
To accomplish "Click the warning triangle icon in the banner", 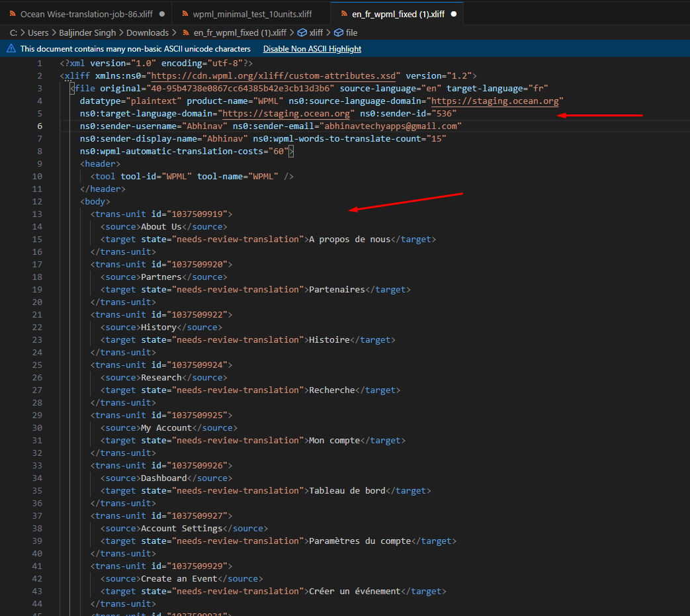I will [11, 49].
